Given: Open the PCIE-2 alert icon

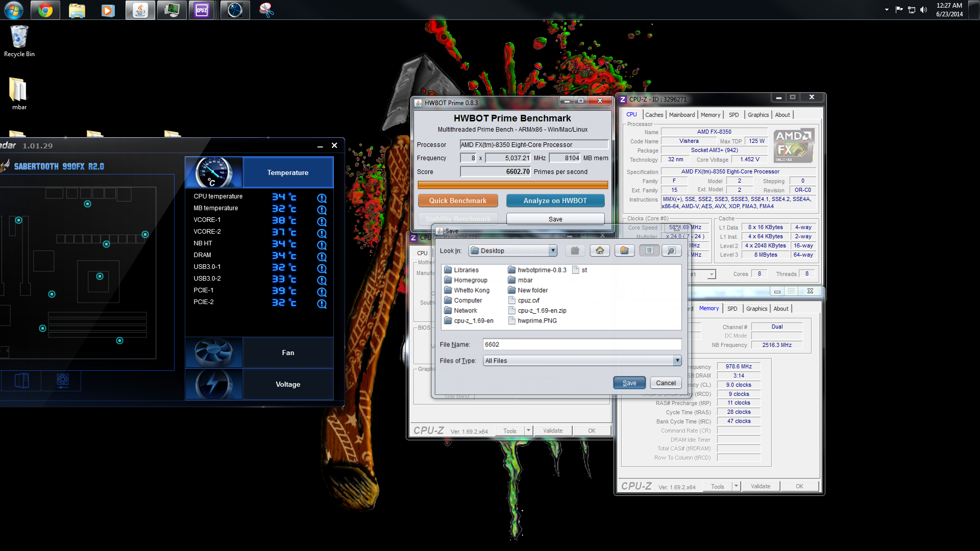Looking at the screenshot, I should [322, 304].
